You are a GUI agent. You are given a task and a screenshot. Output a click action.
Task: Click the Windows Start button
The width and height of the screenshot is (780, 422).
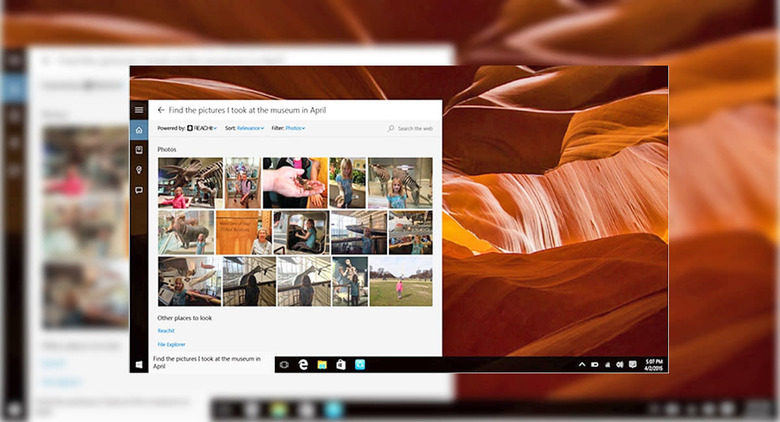point(139,364)
